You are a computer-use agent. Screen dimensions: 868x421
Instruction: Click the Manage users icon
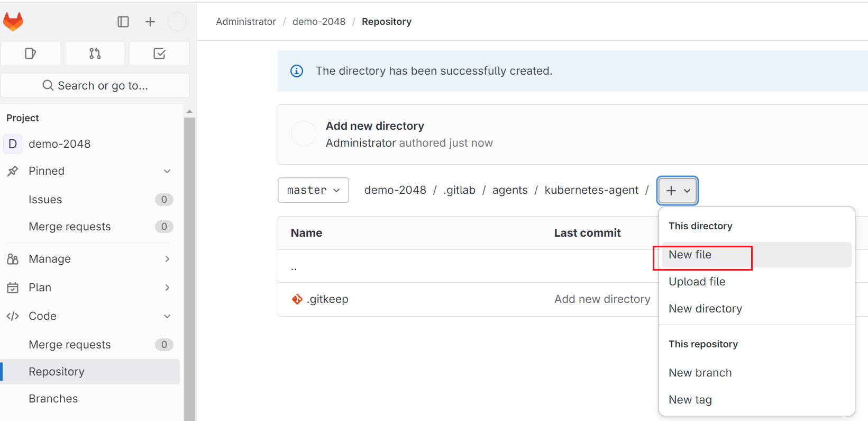click(x=13, y=259)
